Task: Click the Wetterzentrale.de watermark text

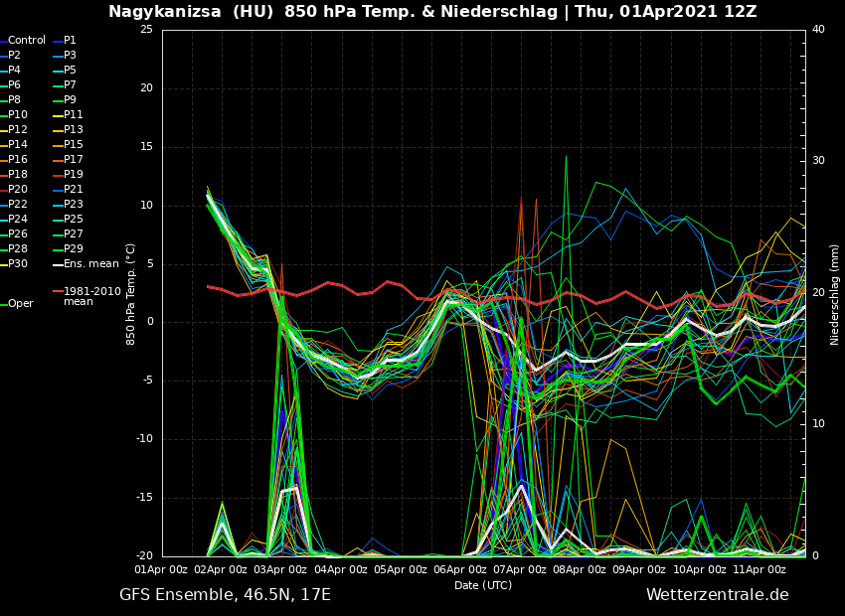Action: click(x=717, y=595)
